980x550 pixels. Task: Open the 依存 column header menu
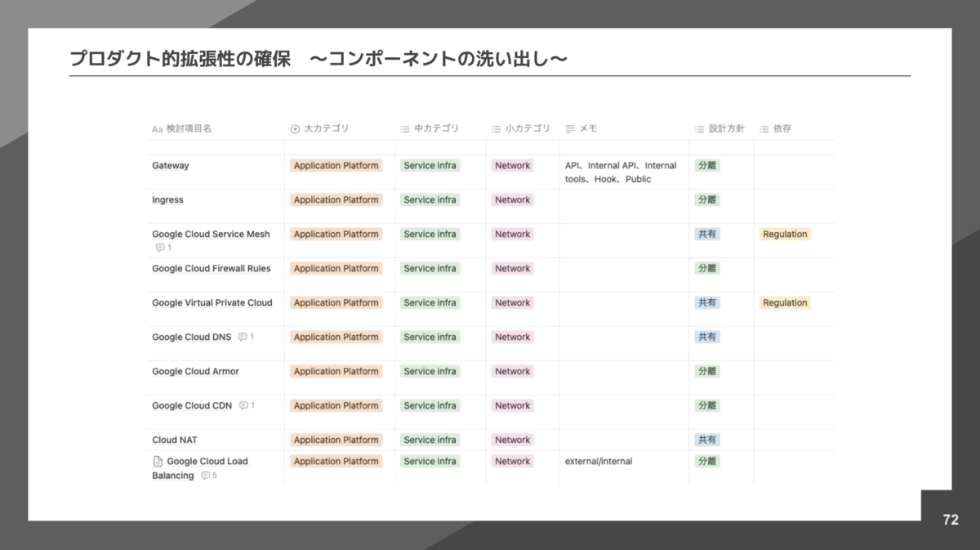coord(782,128)
